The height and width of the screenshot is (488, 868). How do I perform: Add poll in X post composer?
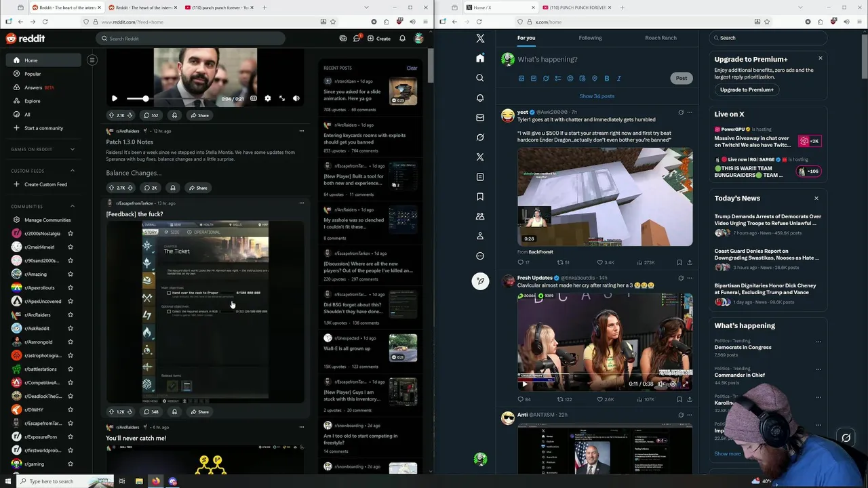(558, 79)
